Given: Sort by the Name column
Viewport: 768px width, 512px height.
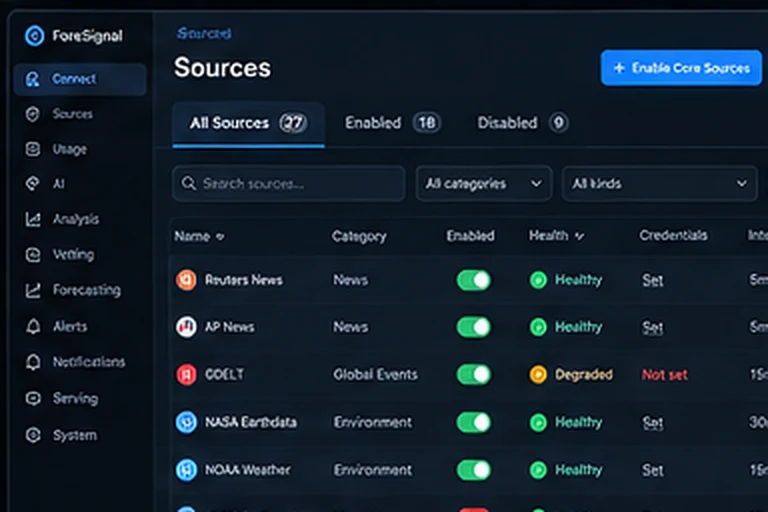Looking at the screenshot, I should click(199, 237).
